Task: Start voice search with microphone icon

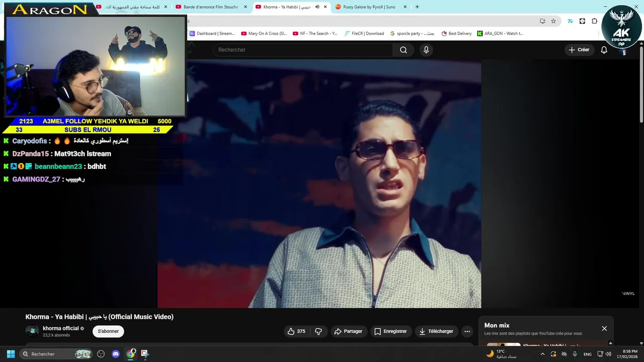Action: 426,50
